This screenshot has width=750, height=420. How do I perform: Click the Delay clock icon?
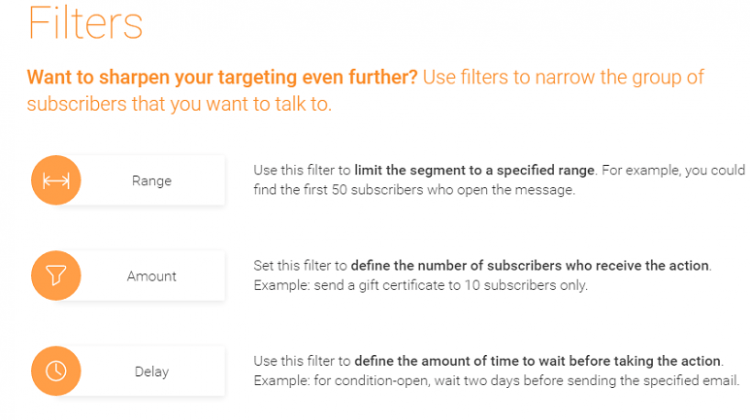pyautogui.click(x=56, y=371)
